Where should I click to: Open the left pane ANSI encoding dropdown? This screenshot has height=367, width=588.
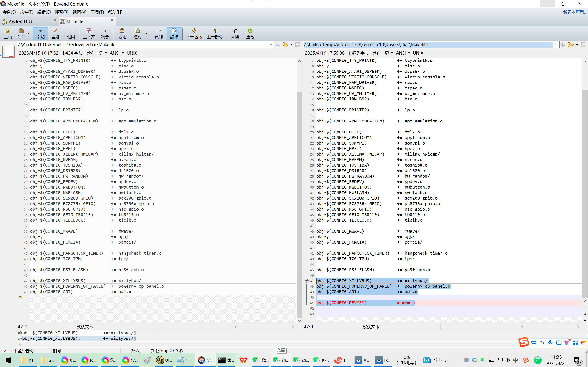coord(117,53)
